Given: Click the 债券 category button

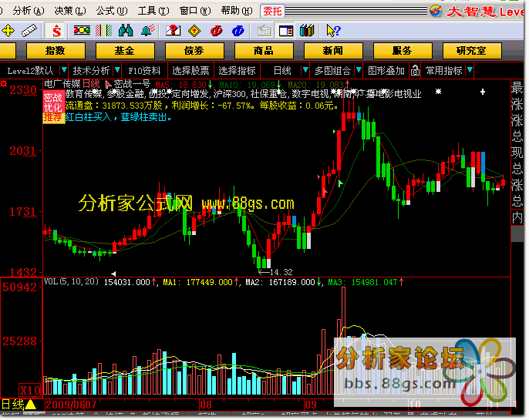Looking at the screenshot, I should coord(194,51).
